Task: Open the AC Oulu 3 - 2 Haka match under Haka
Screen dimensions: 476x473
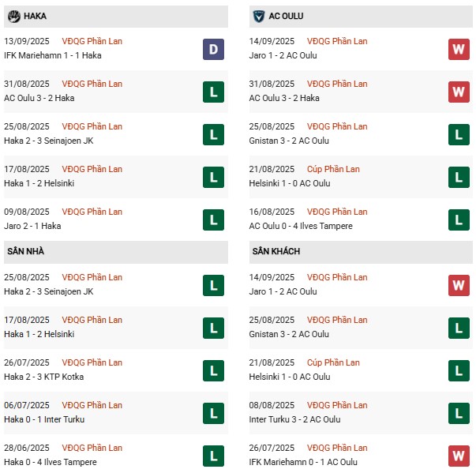Action: 39,98
